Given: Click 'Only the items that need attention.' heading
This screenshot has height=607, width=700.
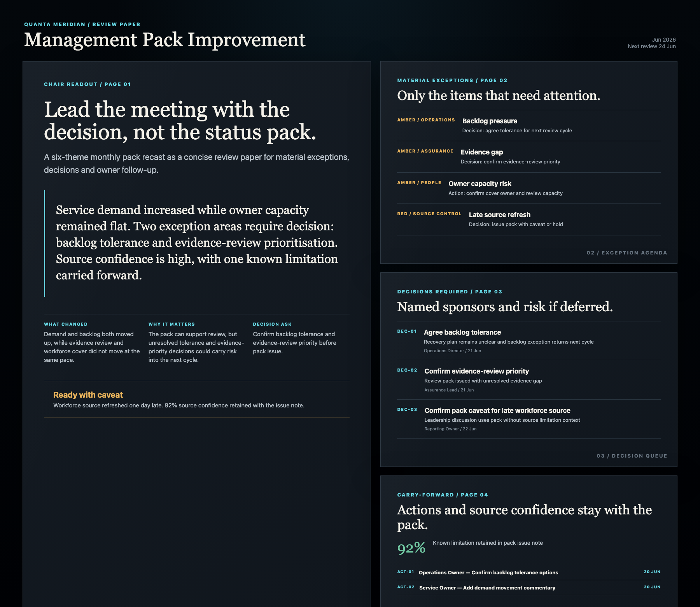Looking at the screenshot, I should pyautogui.click(x=499, y=96).
